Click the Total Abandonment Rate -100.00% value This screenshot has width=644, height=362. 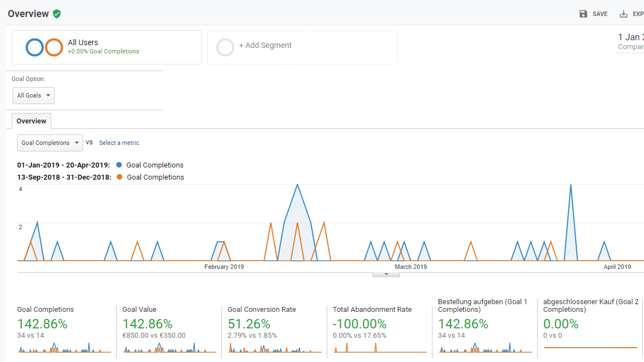359,324
